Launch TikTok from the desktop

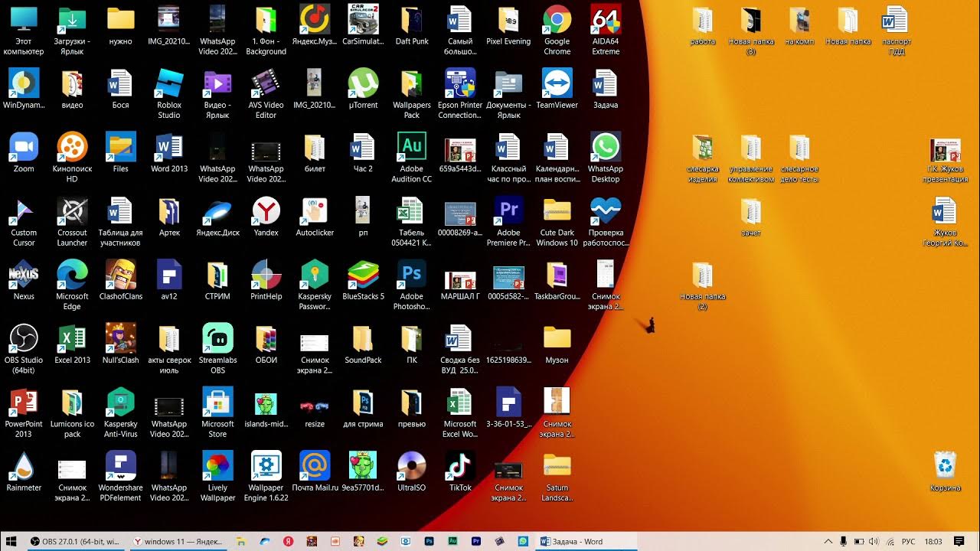[460, 471]
